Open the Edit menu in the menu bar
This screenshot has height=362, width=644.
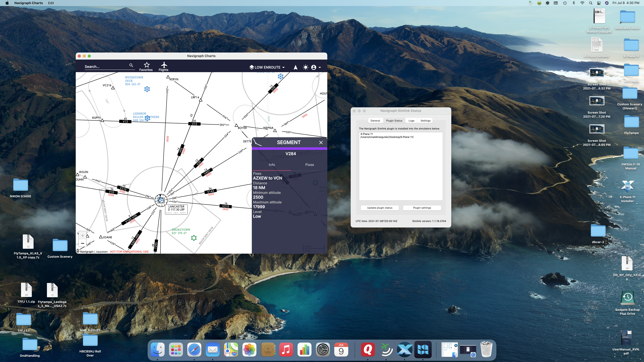click(51, 3)
